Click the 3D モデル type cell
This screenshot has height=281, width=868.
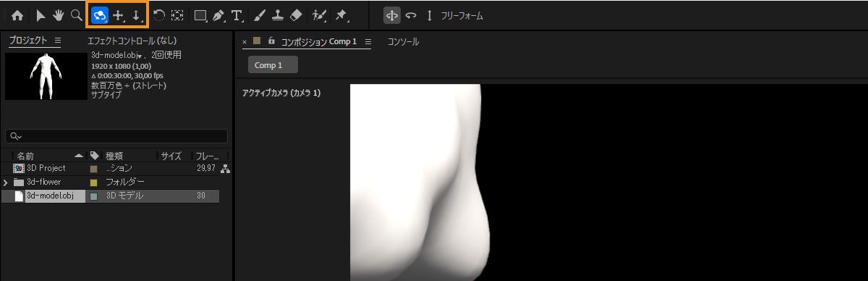click(x=124, y=196)
